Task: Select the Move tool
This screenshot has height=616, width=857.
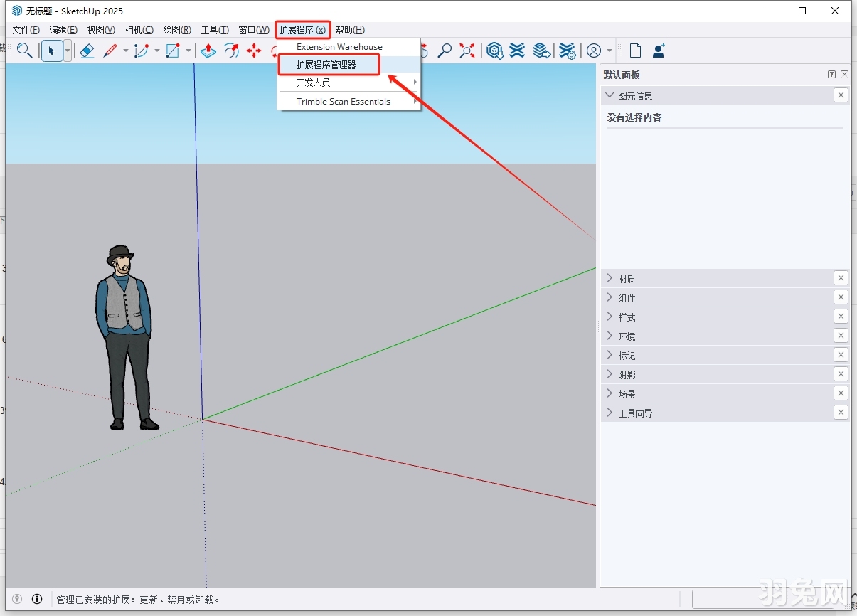Action: tap(255, 51)
